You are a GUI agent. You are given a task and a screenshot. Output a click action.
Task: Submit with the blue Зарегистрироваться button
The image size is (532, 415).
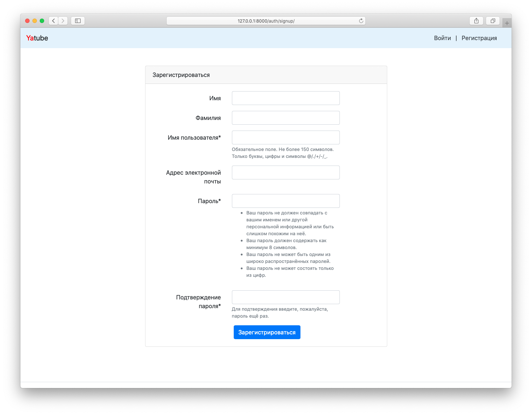tap(267, 332)
